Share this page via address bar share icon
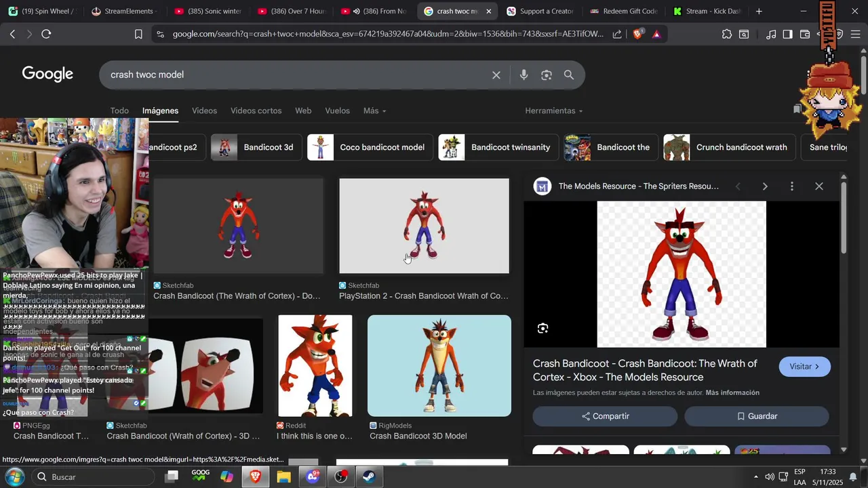The width and height of the screenshot is (868, 488). click(x=617, y=34)
